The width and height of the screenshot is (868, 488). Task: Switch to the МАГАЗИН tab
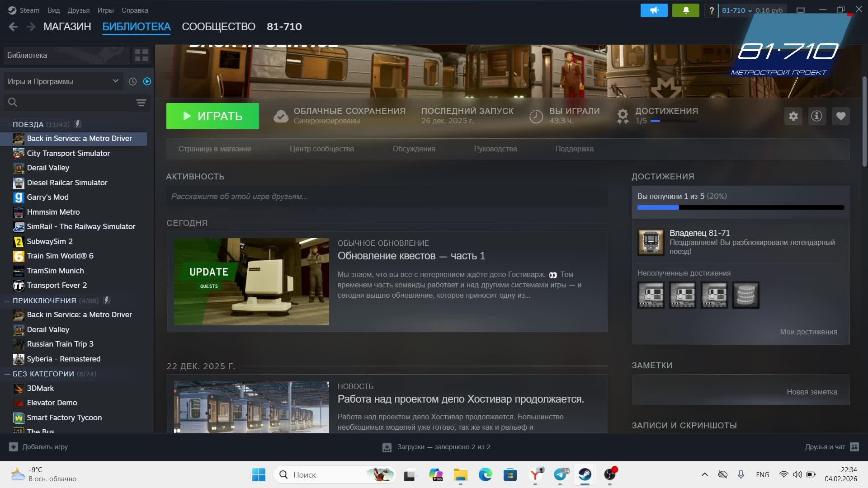[67, 27]
